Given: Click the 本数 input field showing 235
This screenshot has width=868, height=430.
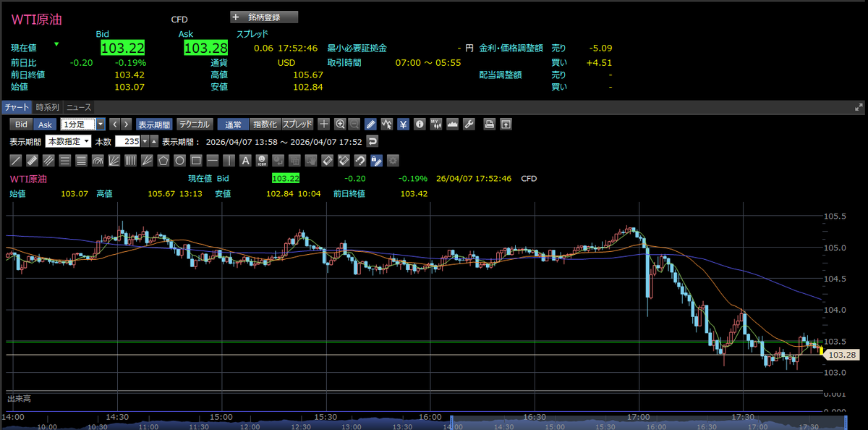Looking at the screenshot, I should tap(127, 141).
